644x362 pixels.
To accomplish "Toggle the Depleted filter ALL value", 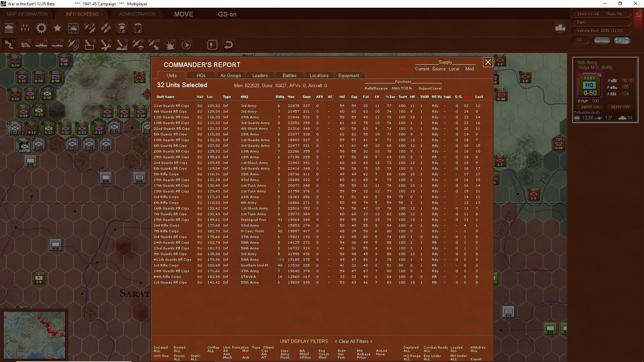I will [407, 351].
